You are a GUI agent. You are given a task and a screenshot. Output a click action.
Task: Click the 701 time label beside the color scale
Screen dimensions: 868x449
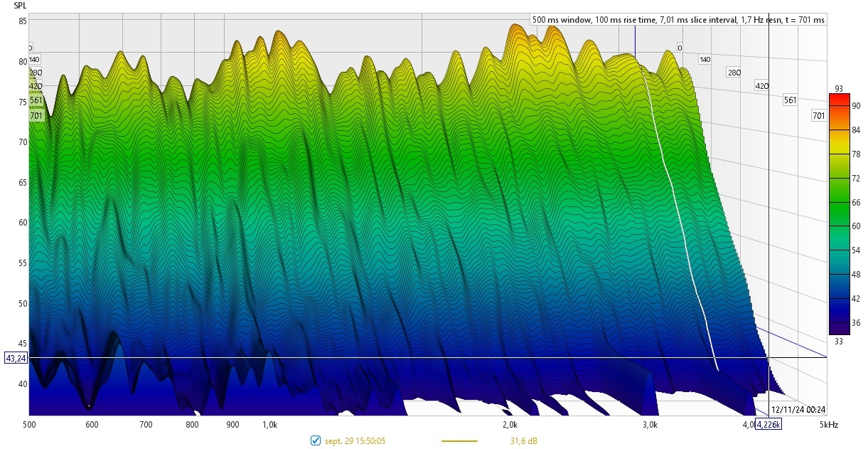819,115
